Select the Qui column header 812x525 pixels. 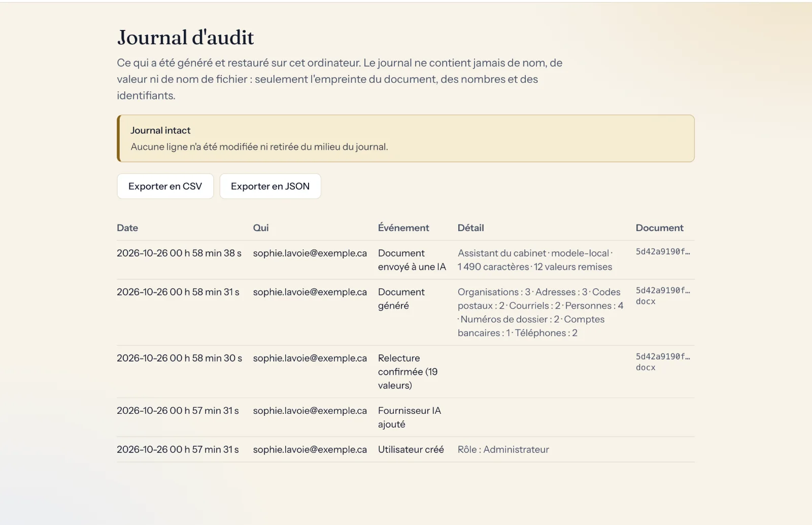261,228
